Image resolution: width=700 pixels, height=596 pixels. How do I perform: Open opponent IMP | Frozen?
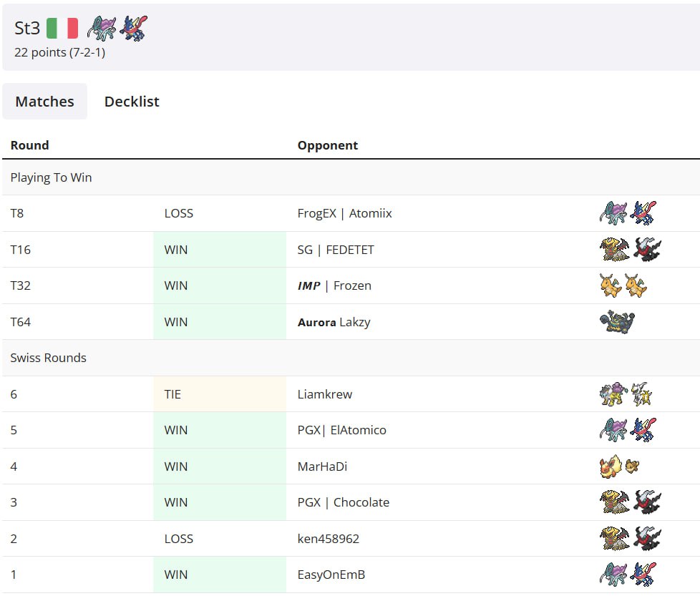(x=334, y=285)
